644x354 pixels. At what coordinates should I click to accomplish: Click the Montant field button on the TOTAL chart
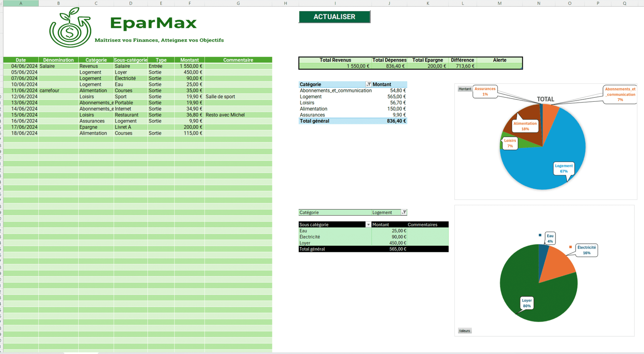tap(465, 89)
